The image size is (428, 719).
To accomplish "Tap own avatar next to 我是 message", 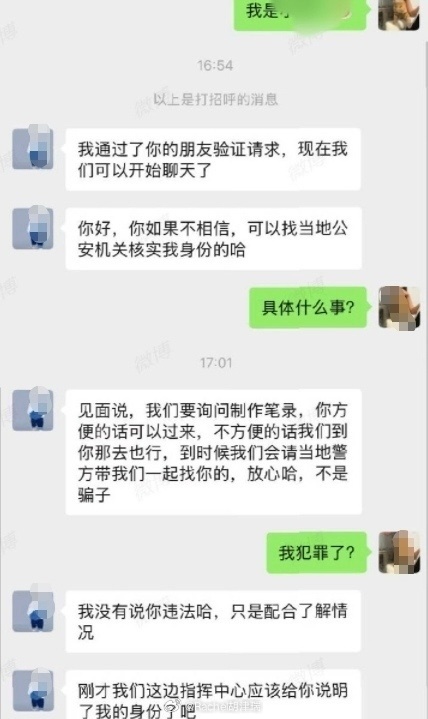I will [x=399, y=15].
